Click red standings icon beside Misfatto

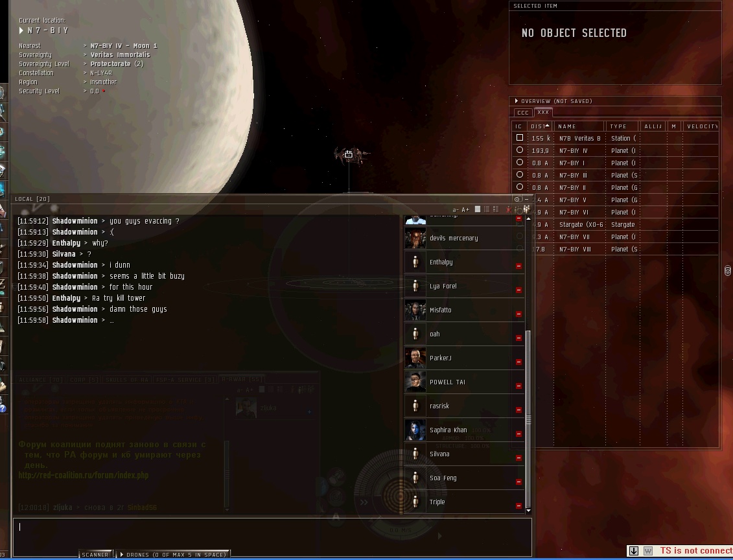(x=518, y=314)
